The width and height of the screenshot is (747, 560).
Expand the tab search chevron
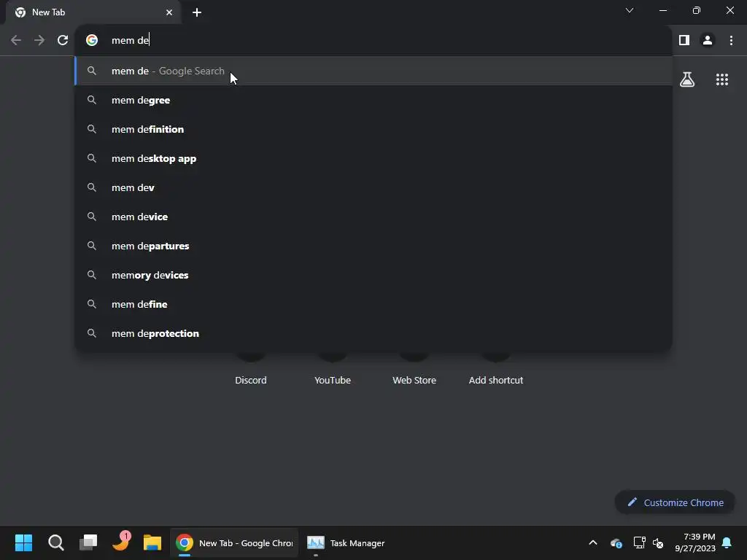point(630,10)
